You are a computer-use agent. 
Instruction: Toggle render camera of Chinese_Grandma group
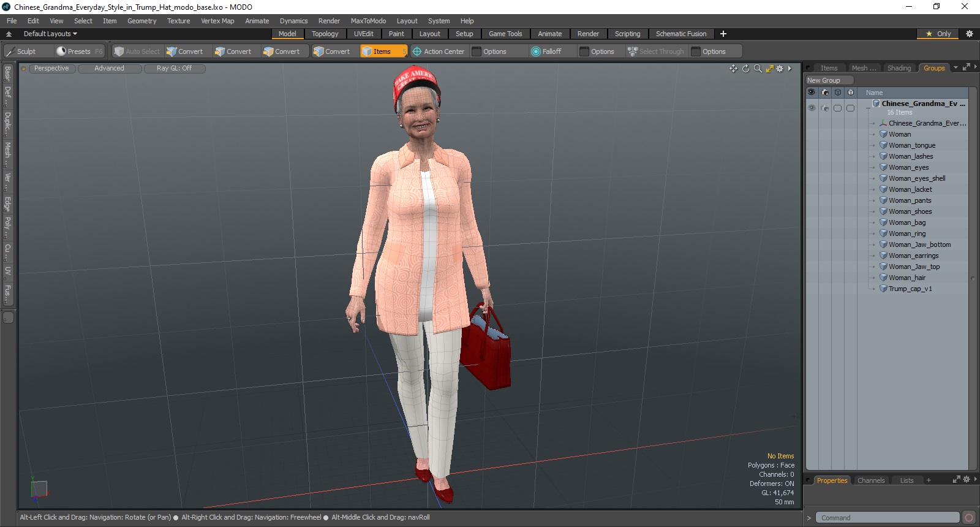[x=825, y=108]
